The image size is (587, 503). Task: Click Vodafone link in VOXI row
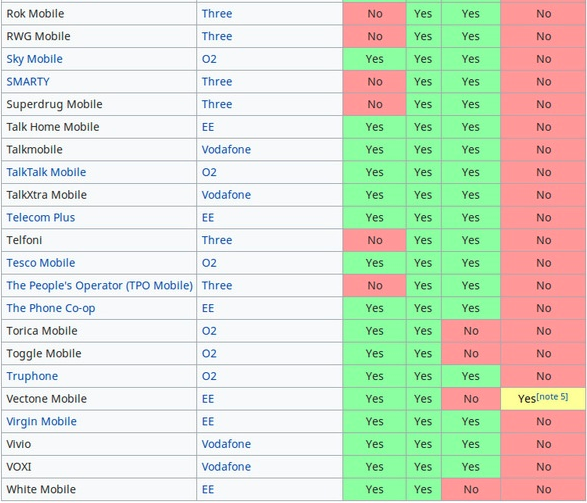[226, 467]
